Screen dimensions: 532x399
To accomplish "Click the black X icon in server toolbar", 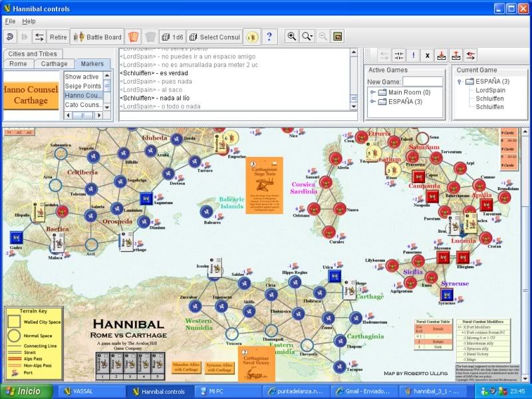I will pyautogui.click(x=427, y=56).
